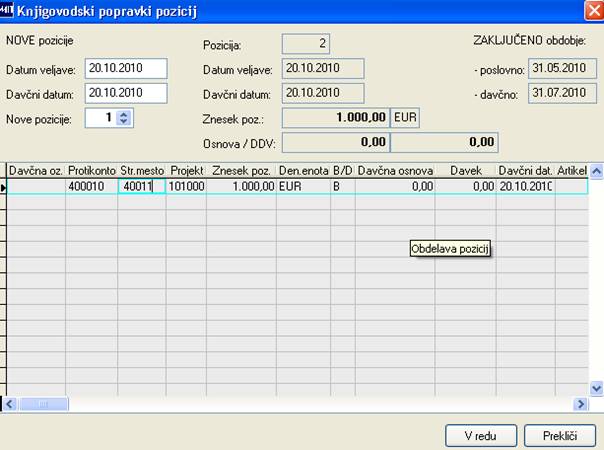604x450 pixels.
Task: Confirm with the V redu button
Action: click(481, 436)
